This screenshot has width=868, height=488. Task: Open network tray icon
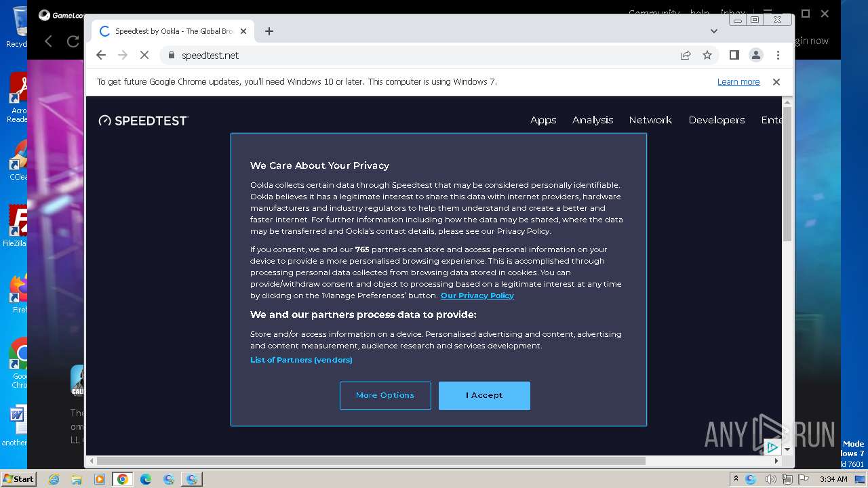click(788, 479)
